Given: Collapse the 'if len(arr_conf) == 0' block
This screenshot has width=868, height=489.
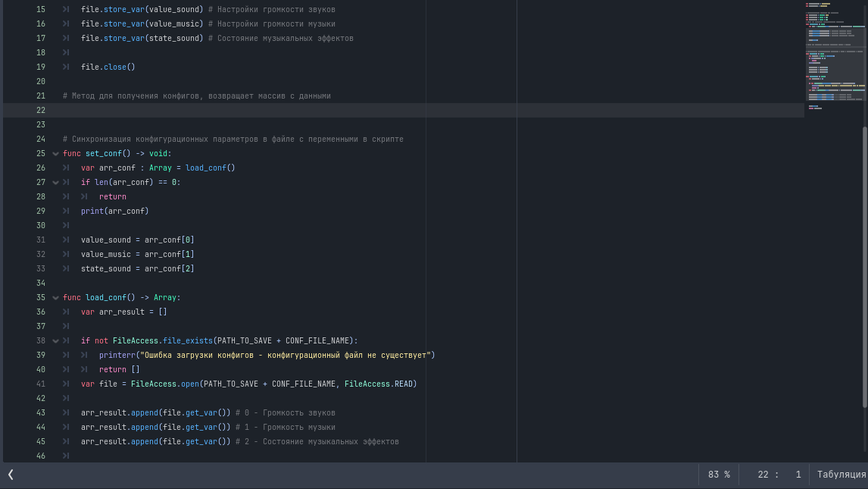Looking at the screenshot, I should [x=55, y=183].
